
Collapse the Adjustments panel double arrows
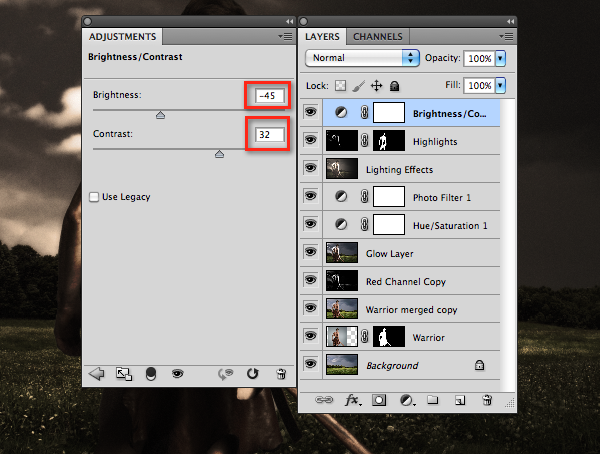pyautogui.click(x=290, y=21)
